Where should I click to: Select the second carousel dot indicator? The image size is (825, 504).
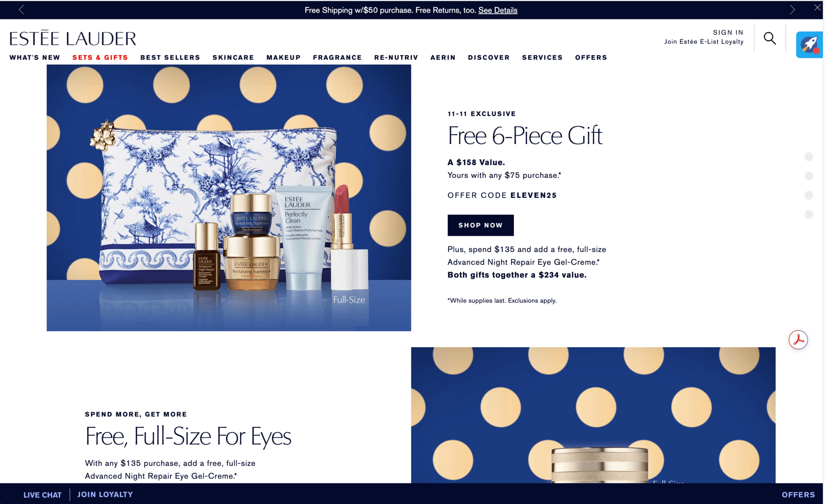809,176
